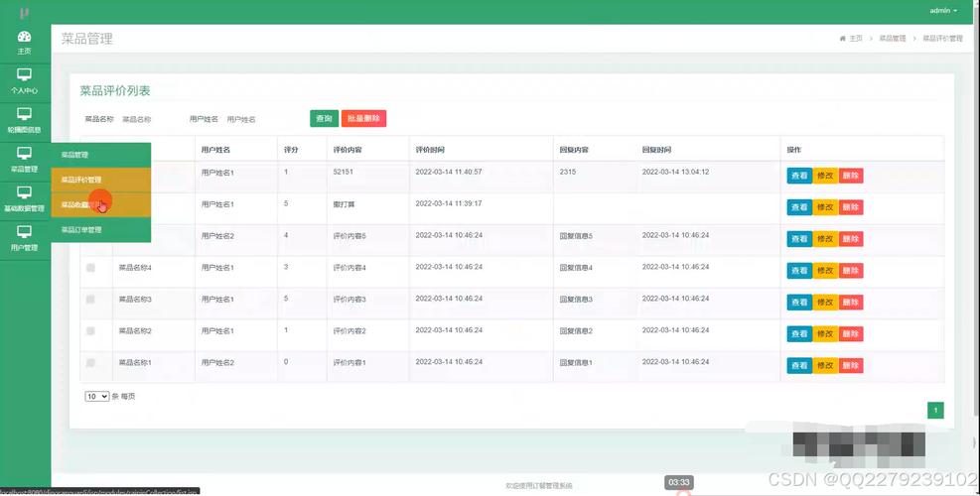Click 查看 in the 菜品名称1 row
Screen dimensions: 980x496
(x=799, y=365)
